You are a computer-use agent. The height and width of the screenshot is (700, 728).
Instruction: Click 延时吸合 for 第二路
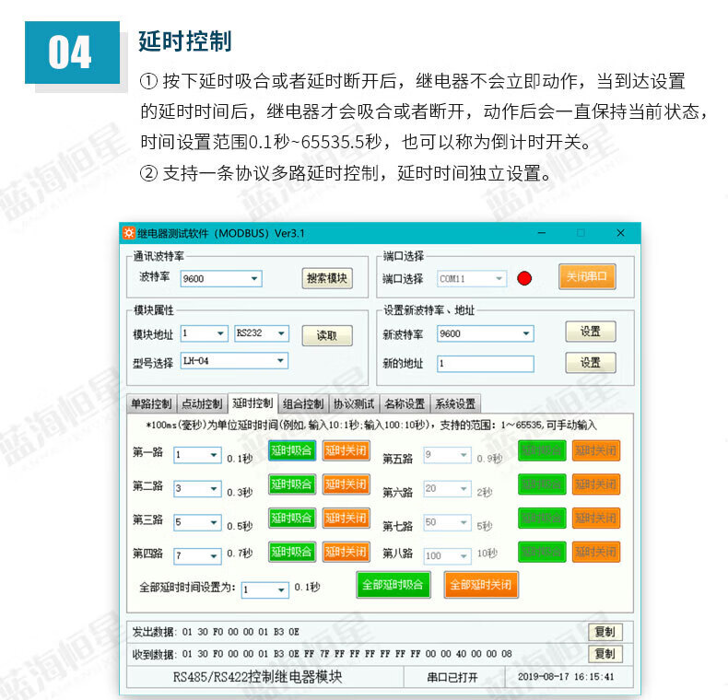point(292,484)
